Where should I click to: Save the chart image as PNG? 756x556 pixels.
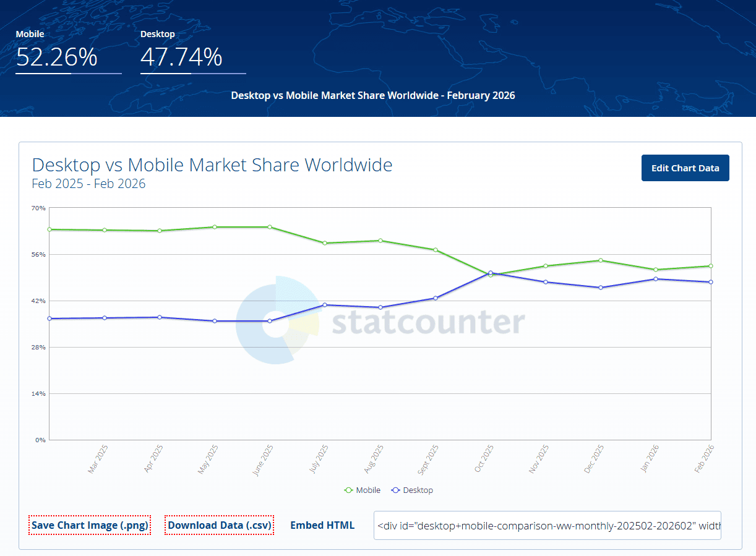coord(89,524)
